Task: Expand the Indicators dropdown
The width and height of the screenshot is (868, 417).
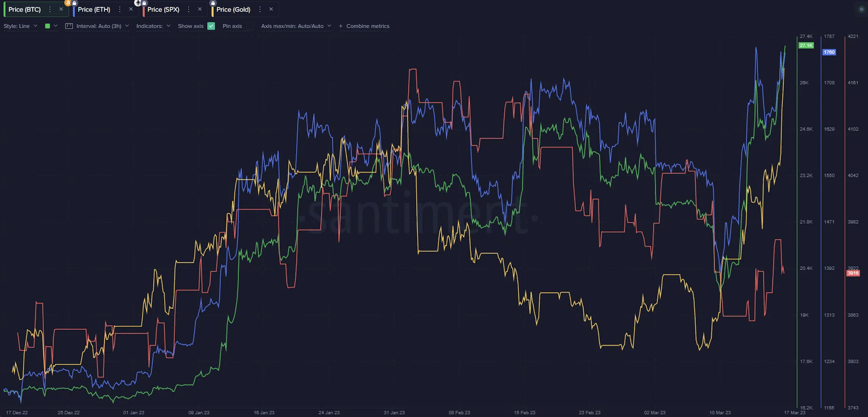Action: click(x=153, y=26)
